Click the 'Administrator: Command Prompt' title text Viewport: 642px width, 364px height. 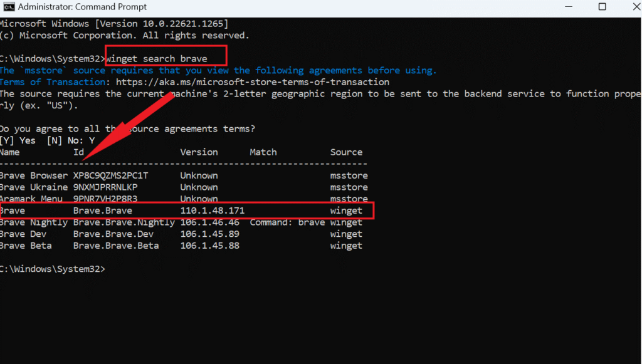point(82,7)
